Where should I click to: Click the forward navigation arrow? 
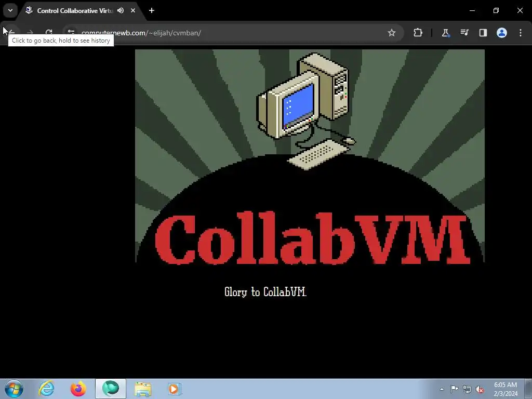pos(30,33)
